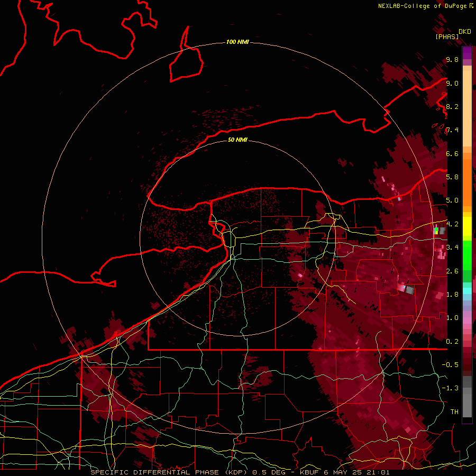Click the -0.5 legend value
This screenshot has height=476, width=476.
click(x=450, y=364)
